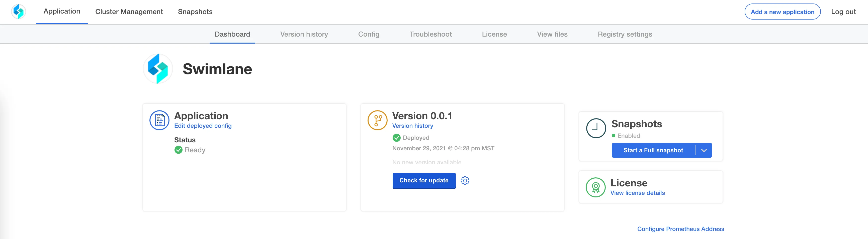Click the Swimlane application title
Image resolution: width=868 pixels, height=239 pixels.
click(217, 69)
